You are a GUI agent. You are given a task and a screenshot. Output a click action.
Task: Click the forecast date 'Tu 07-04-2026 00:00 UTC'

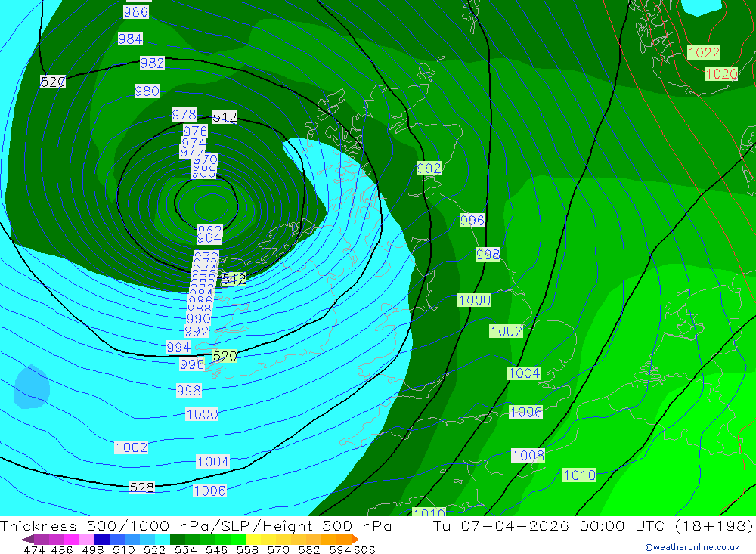[549, 525]
